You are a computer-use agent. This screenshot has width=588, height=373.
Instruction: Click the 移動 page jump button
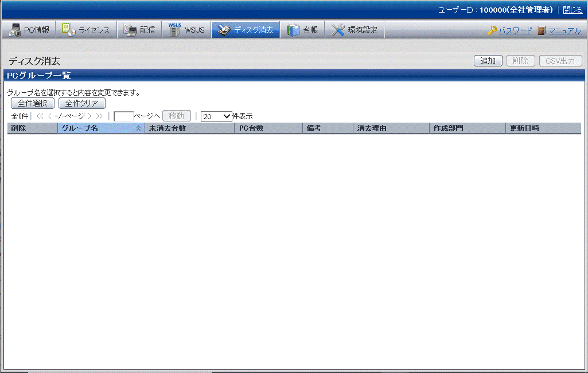(177, 116)
